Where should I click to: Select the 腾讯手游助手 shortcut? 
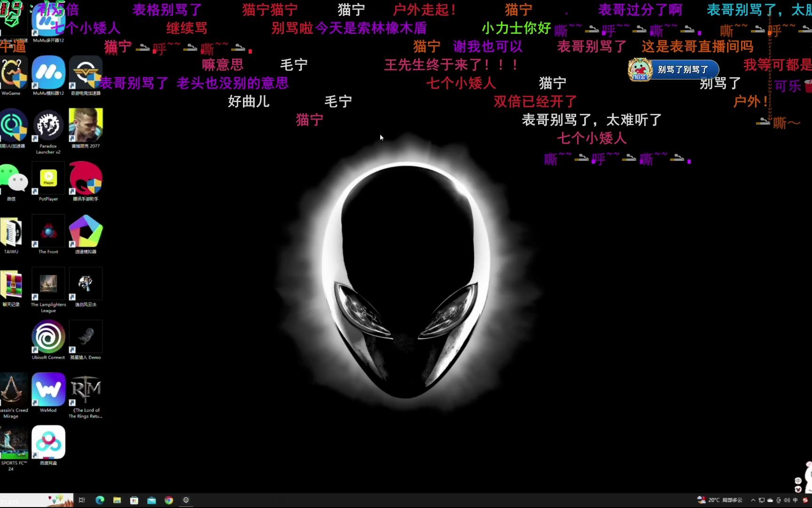click(x=86, y=182)
